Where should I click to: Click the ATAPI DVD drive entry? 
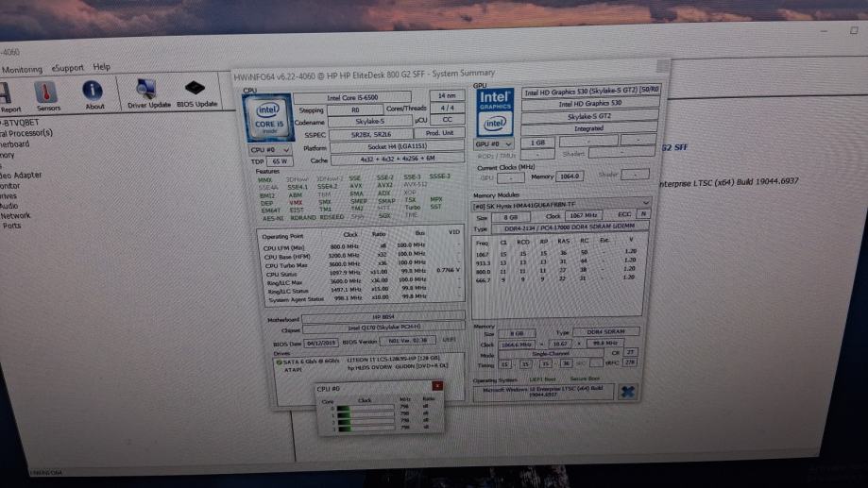point(368,368)
